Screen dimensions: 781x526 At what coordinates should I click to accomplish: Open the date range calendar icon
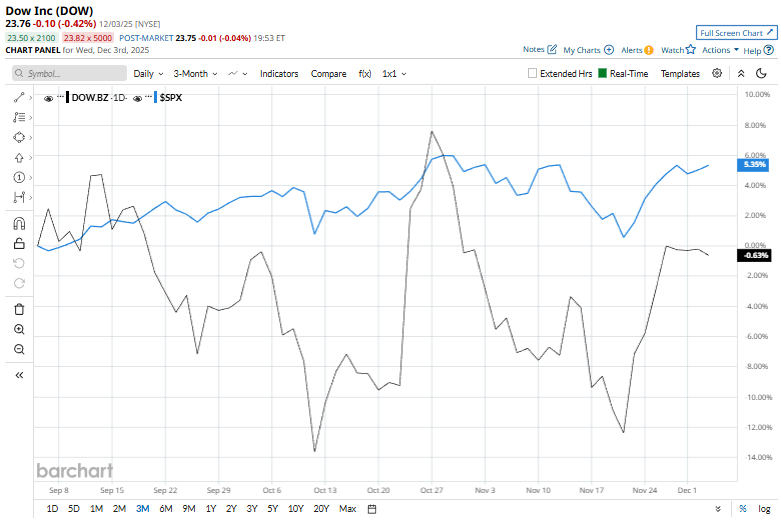tap(372, 509)
